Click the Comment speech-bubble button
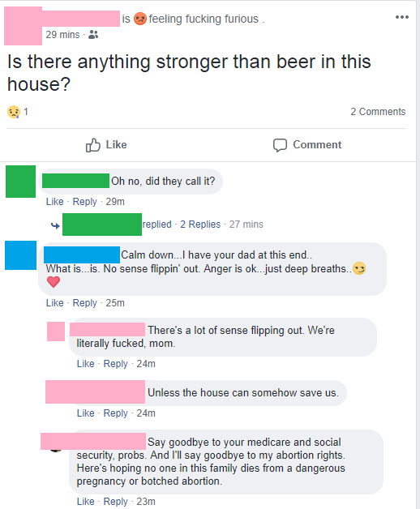The width and height of the screenshot is (420, 509). [x=307, y=145]
